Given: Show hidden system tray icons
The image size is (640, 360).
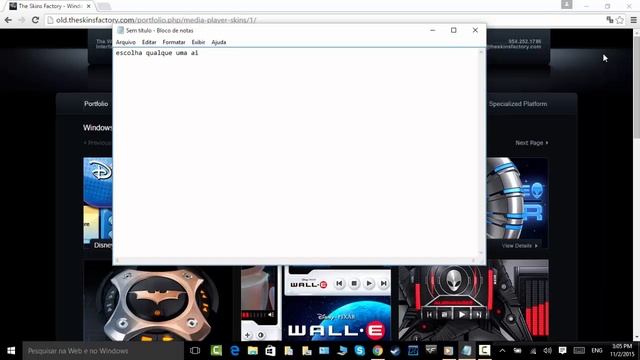Looking at the screenshot, I should point(502,351).
